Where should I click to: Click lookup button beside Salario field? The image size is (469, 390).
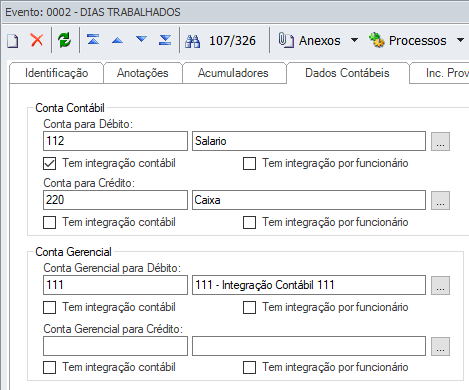[x=440, y=141]
